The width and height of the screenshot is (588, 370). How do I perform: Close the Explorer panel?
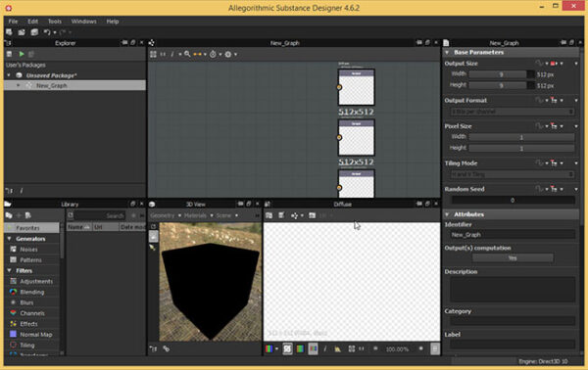[x=141, y=43]
